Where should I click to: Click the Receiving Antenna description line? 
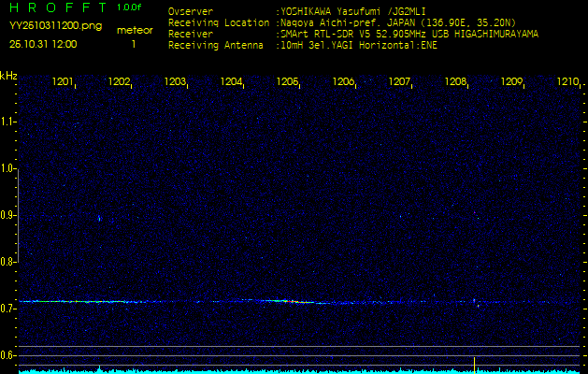tap(303, 44)
